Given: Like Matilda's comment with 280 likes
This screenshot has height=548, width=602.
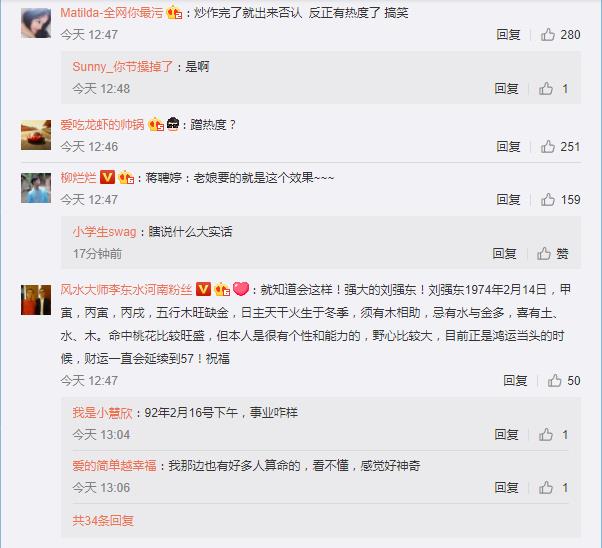Looking at the screenshot, I should coord(548,35).
